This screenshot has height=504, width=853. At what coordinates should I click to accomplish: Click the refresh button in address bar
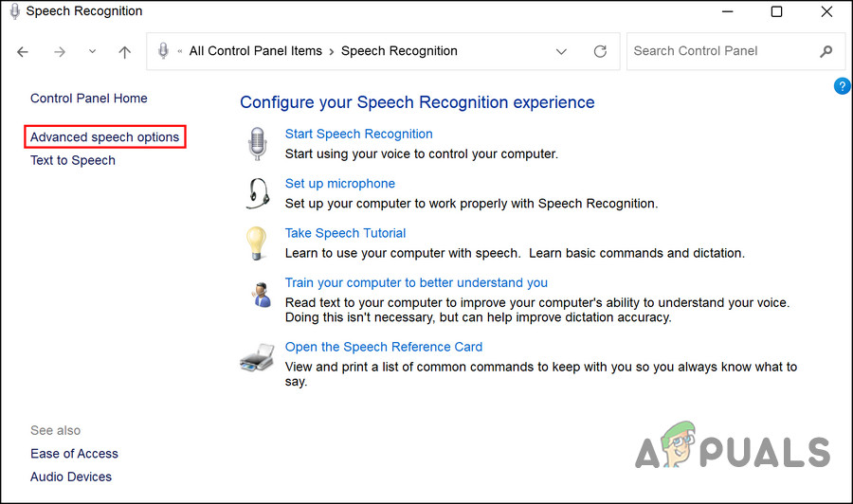599,51
